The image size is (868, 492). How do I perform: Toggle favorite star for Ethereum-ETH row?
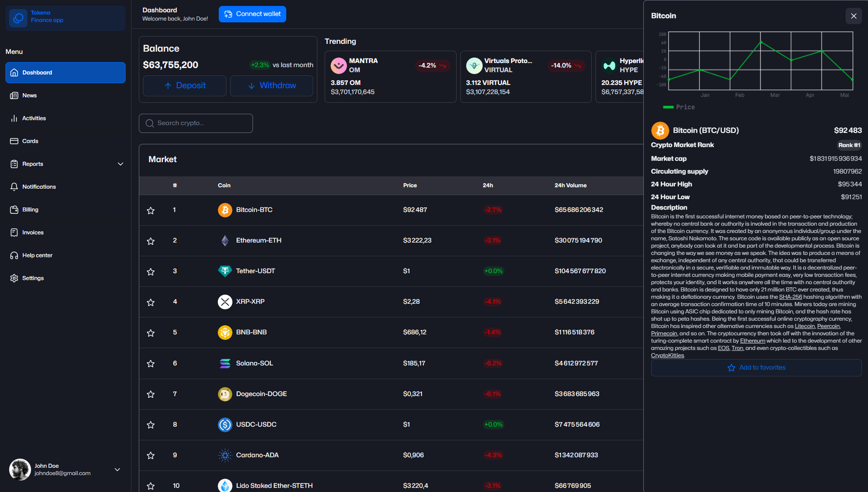(x=151, y=241)
